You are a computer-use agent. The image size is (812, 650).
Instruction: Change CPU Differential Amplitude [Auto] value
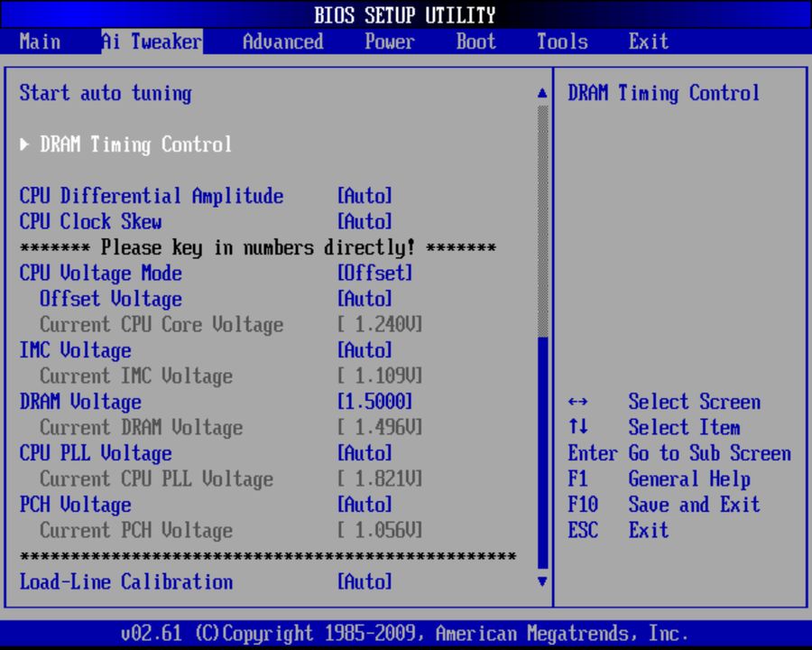click(x=364, y=196)
